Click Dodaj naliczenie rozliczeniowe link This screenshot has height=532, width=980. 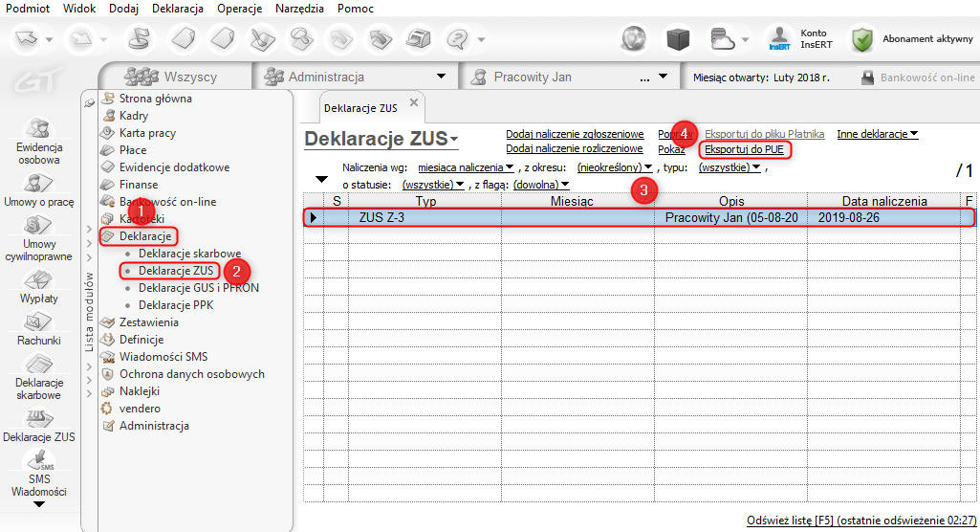pyautogui.click(x=575, y=148)
